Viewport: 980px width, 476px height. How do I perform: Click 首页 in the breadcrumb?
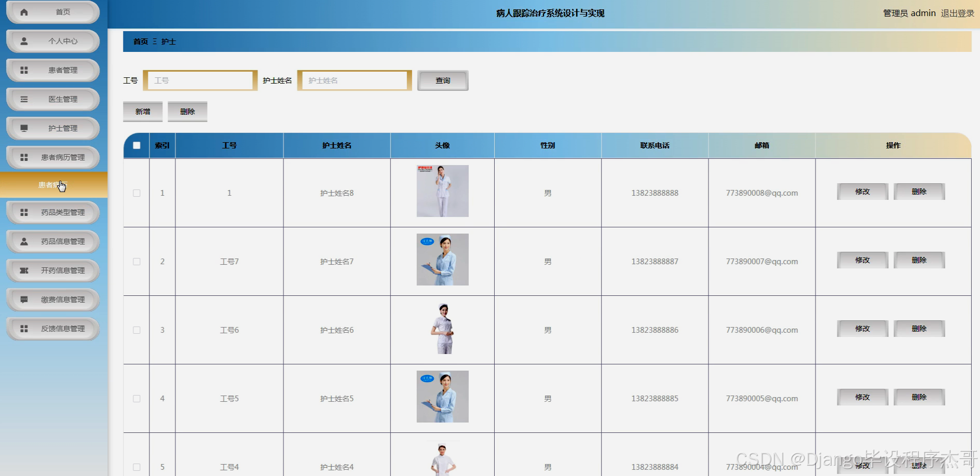[x=141, y=42]
